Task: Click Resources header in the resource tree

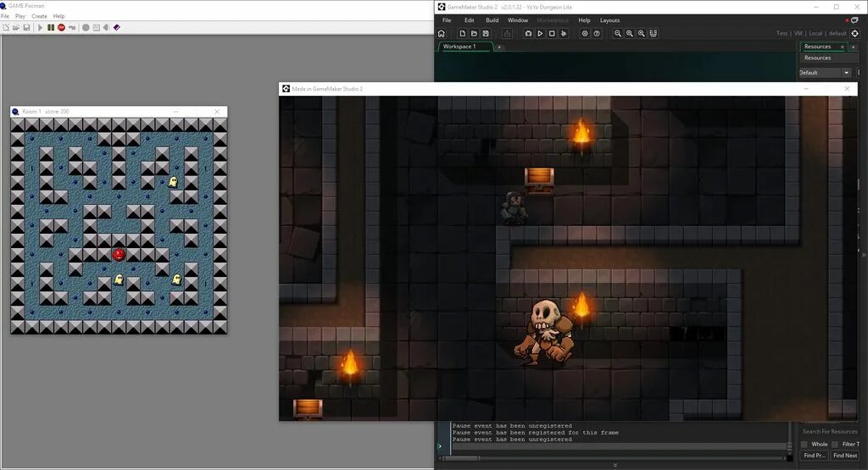Action: [818, 58]
